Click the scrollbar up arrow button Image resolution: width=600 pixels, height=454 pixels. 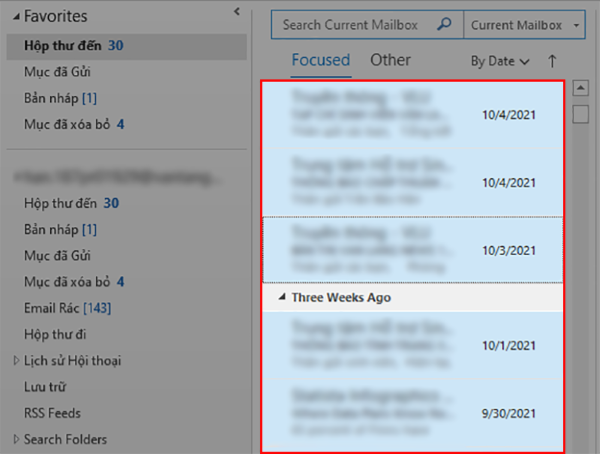[x=580, y=89]
